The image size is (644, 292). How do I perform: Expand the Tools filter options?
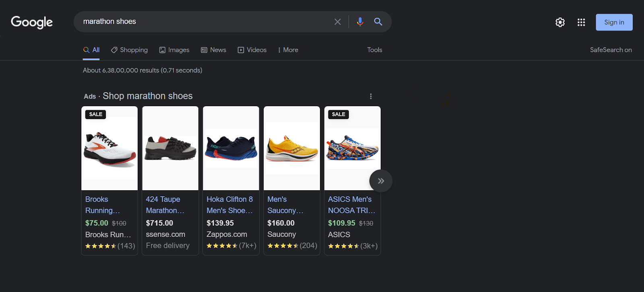point(374,50)
